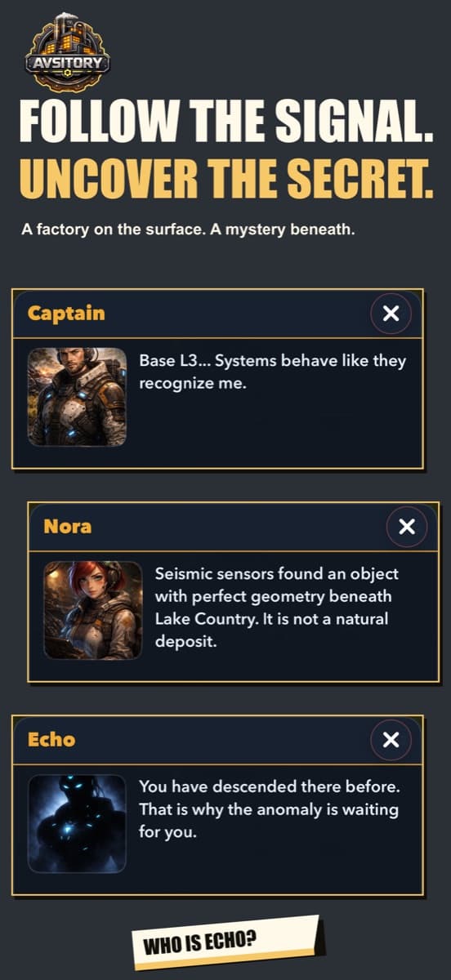The height and width of the screenshot is (980, 451).
Task: Select the Echo name heading
Action: tap(51, 740)
